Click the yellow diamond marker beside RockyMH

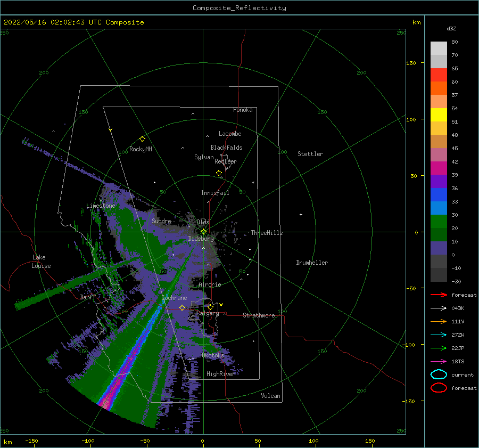click(x=142, y=139)
